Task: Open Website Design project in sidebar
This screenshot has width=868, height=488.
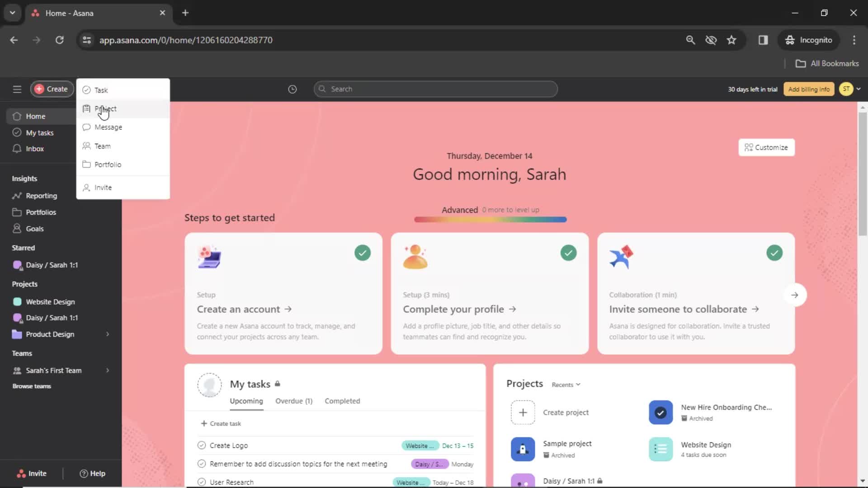Action: [50, 301]
